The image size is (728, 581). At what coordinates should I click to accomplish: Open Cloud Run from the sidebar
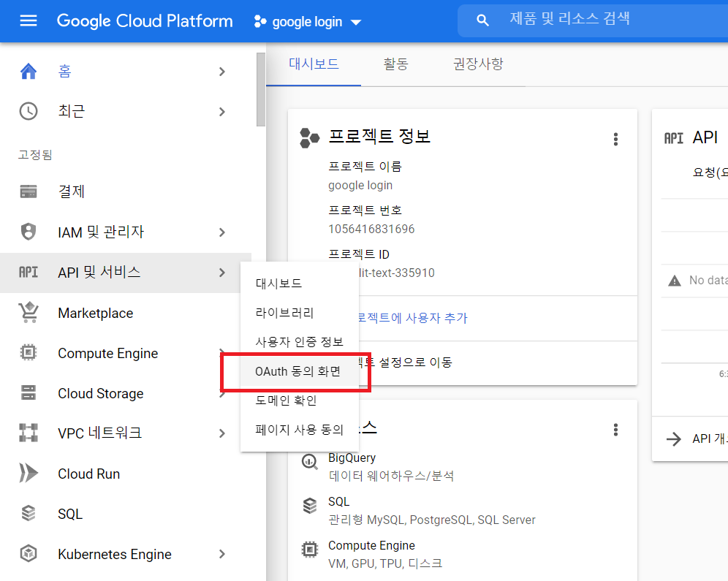point(89,474)
